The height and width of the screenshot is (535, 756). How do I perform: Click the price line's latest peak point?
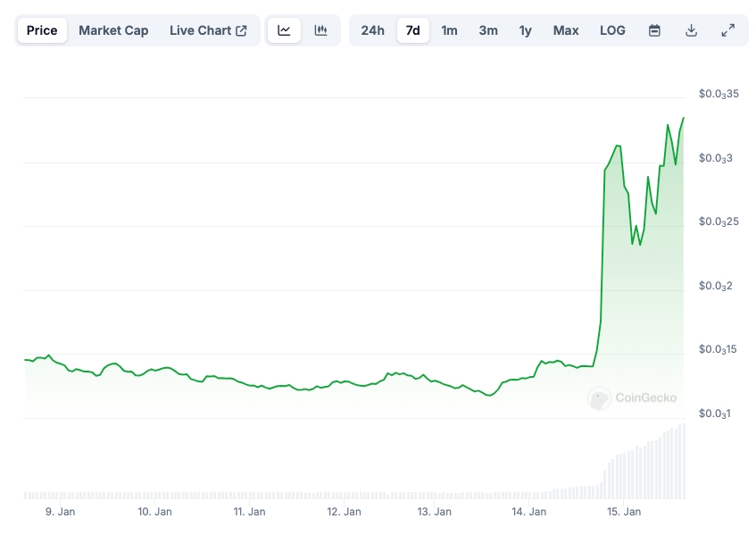click(x=683, y=118)
